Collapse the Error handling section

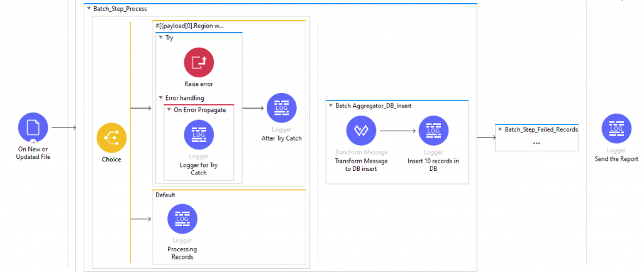pyautogui.click(x=160, y=98)
